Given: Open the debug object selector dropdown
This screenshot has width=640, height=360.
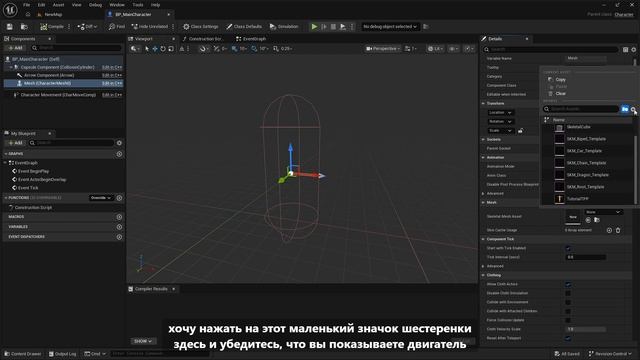Looking at the screenshot, I should (390, 27).
